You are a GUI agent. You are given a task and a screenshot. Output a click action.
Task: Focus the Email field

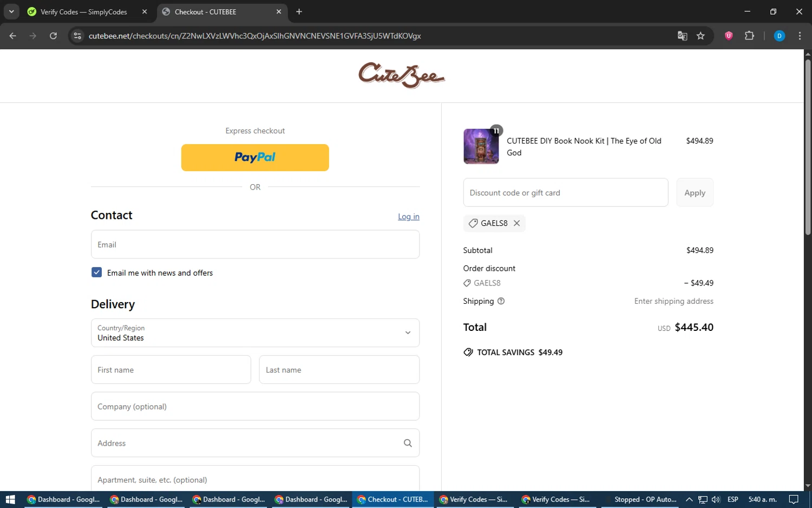pyautogui.click(x=255, y=244)
